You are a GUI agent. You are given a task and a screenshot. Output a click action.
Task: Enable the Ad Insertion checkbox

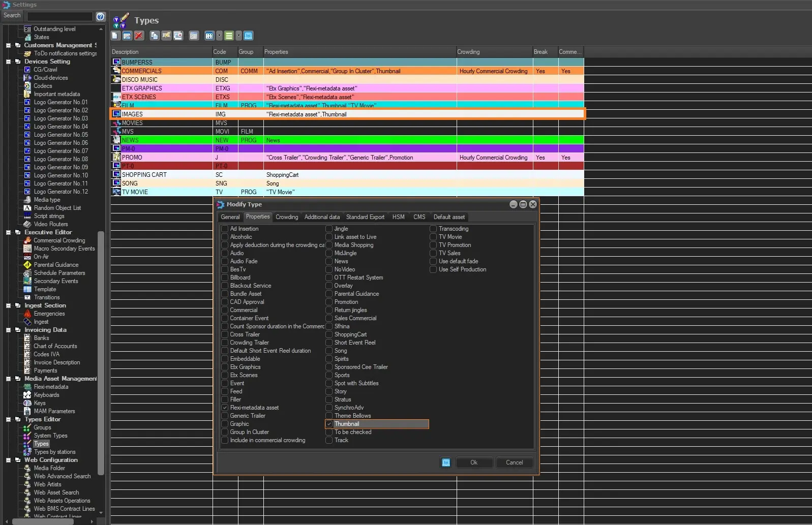coord(225,229)
